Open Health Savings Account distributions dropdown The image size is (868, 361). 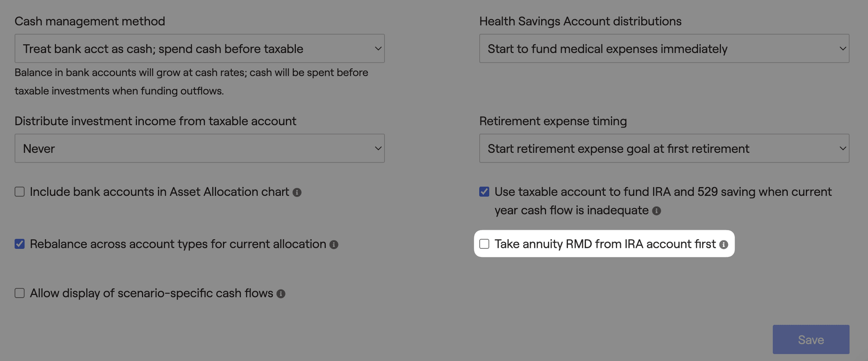tap(664, 48)
